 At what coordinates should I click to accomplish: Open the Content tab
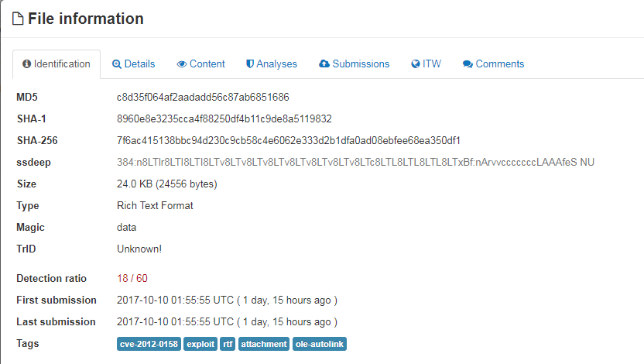tap(207, 64)
